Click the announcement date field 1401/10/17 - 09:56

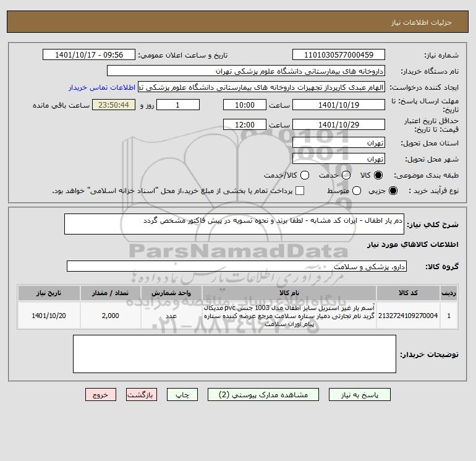tap(89, 55)
